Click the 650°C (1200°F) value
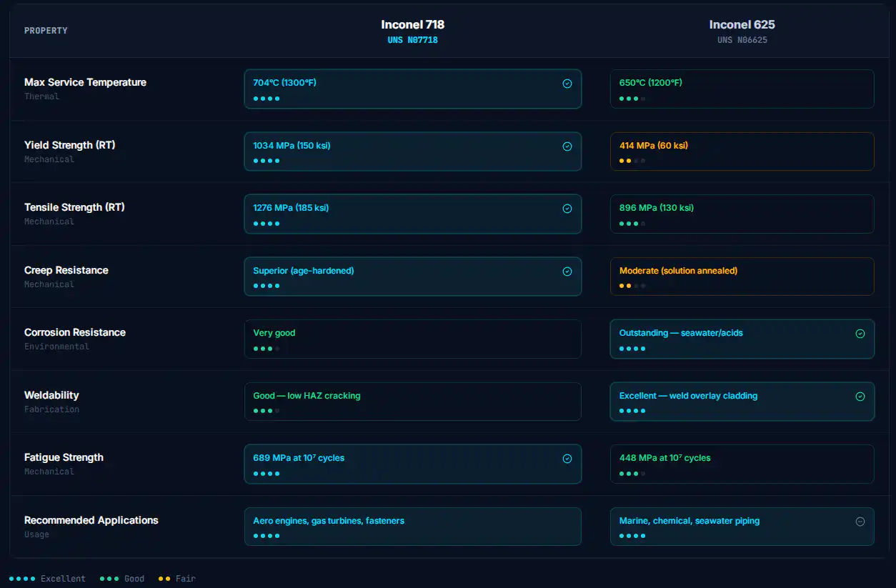 coord(650,83)
